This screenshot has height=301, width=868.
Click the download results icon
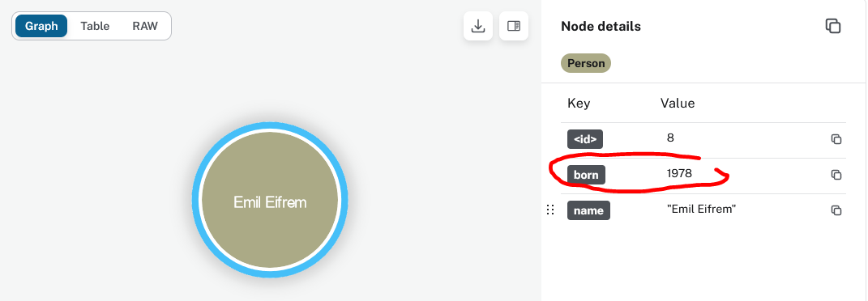point(477,26)
